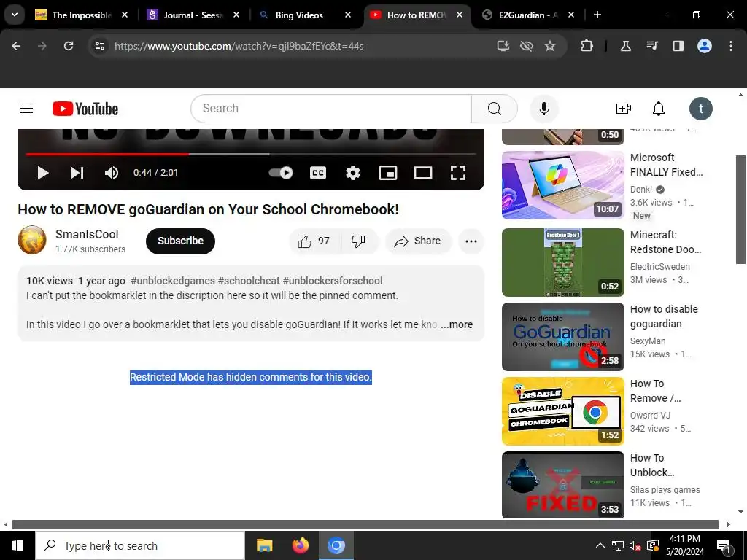
Task: Open the notifications bell
Action: tap(659, 109)
